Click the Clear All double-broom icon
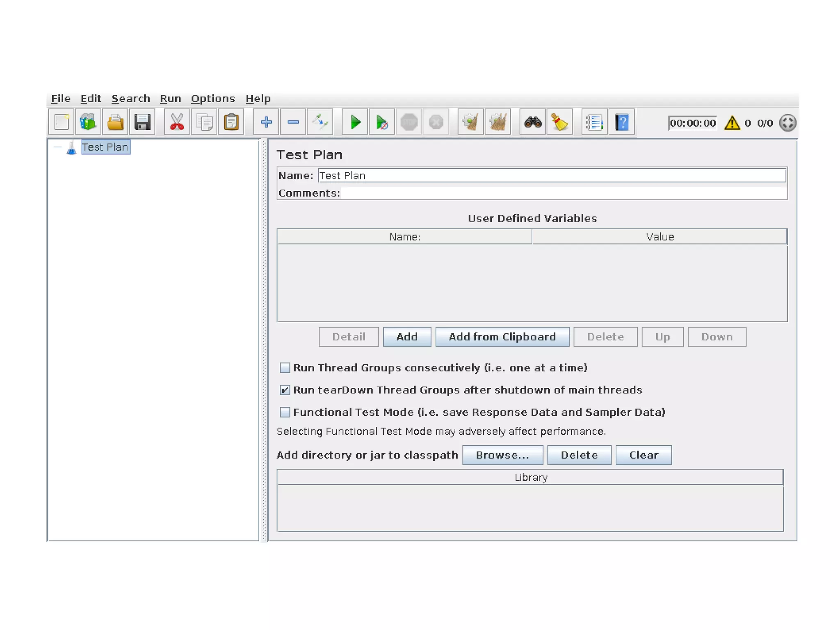 click(498, 122)
